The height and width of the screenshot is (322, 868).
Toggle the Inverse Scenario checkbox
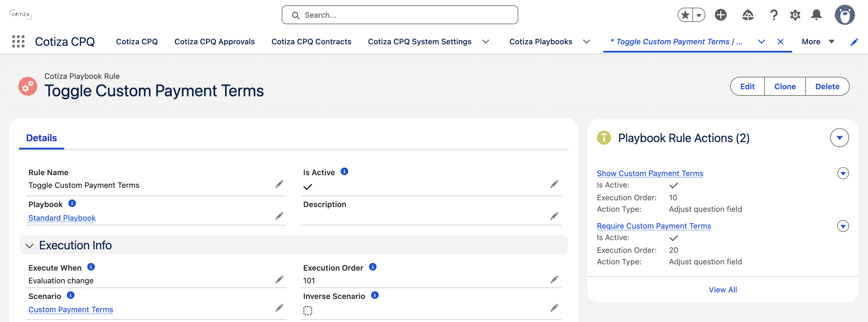point(308,310)
